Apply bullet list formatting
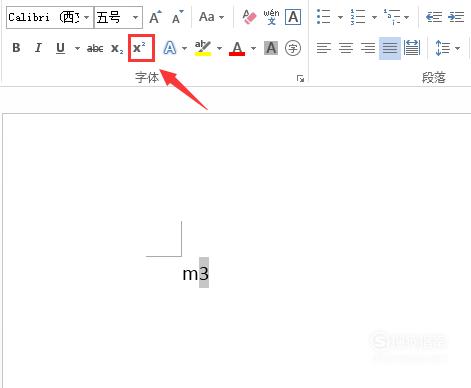The image size is (471, 388). coord(324,17)
